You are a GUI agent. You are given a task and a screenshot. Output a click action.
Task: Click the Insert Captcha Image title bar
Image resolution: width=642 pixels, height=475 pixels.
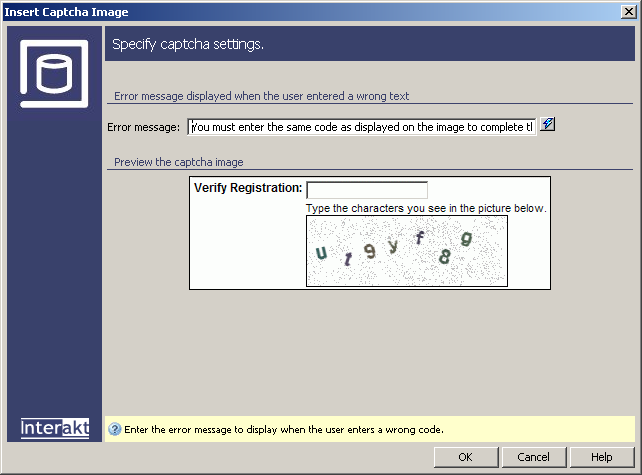point(300,12)
